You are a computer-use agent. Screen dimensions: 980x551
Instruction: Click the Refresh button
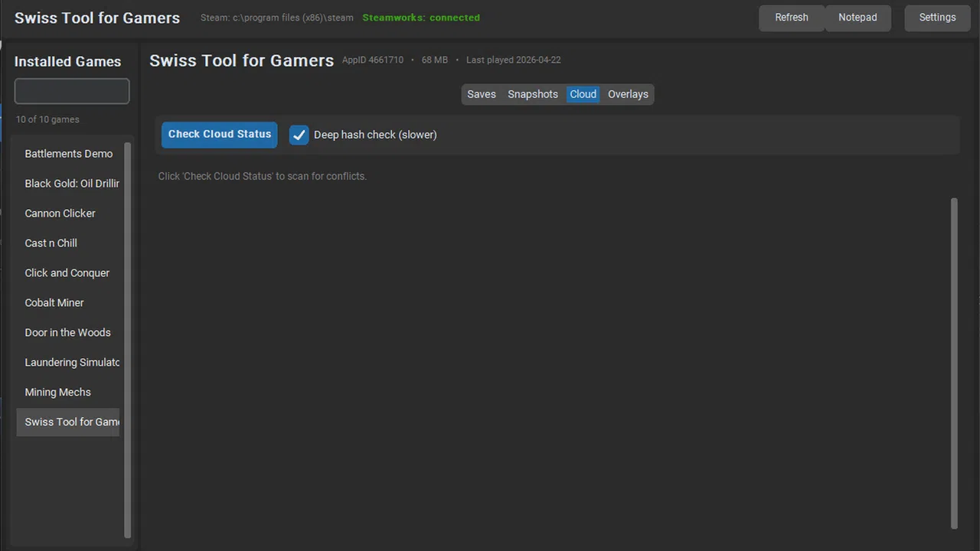click(x=792, y=18)
